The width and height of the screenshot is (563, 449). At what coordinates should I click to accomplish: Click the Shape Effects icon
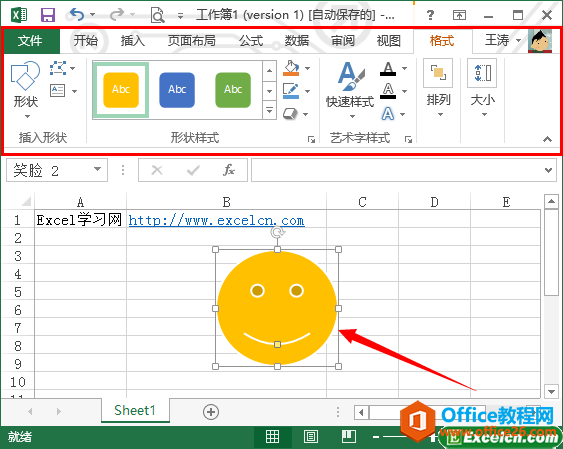pyautogui.click(x=290, y=114)
